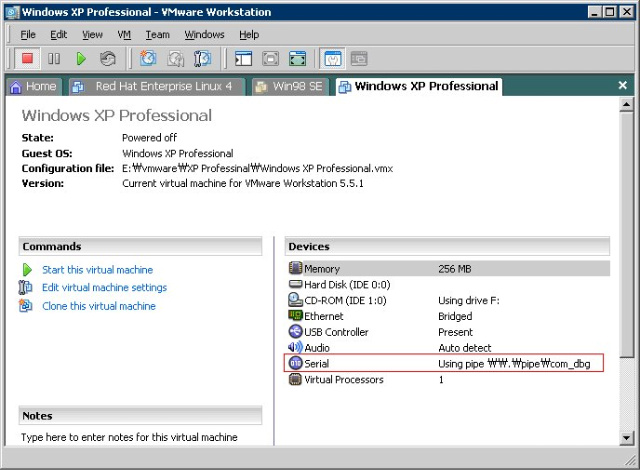Click the scrollbar down arrow

(626, 439)
